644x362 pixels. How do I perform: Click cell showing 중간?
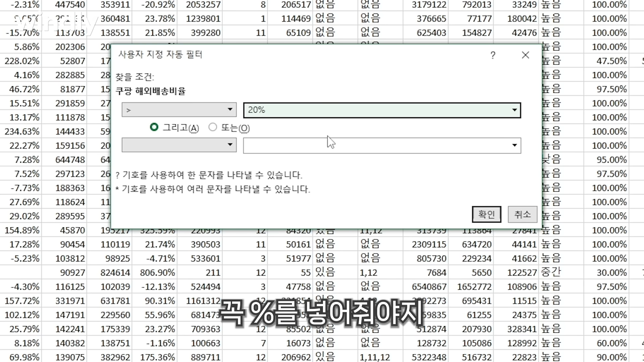click(551, 273)
